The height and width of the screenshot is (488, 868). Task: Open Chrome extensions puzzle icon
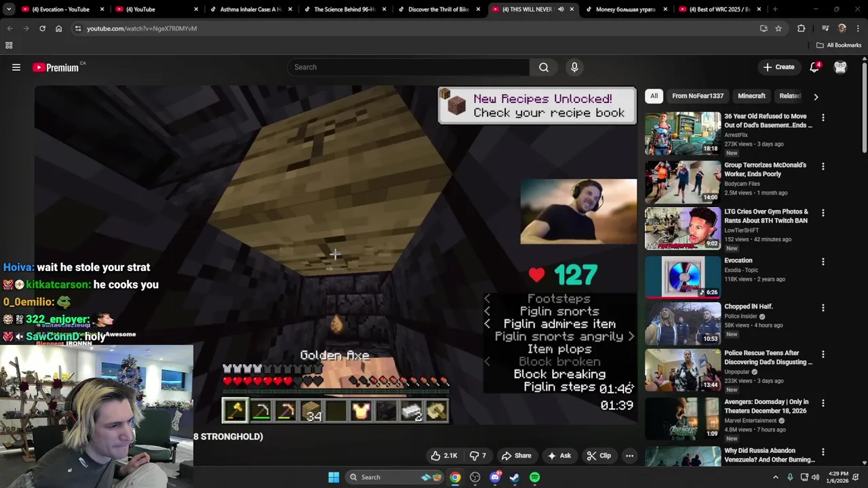coord(801,28)
